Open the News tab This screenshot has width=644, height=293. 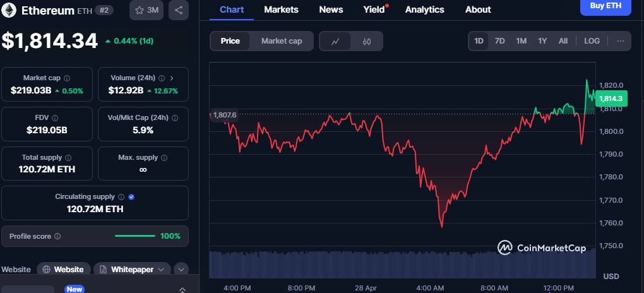[331, 9]
